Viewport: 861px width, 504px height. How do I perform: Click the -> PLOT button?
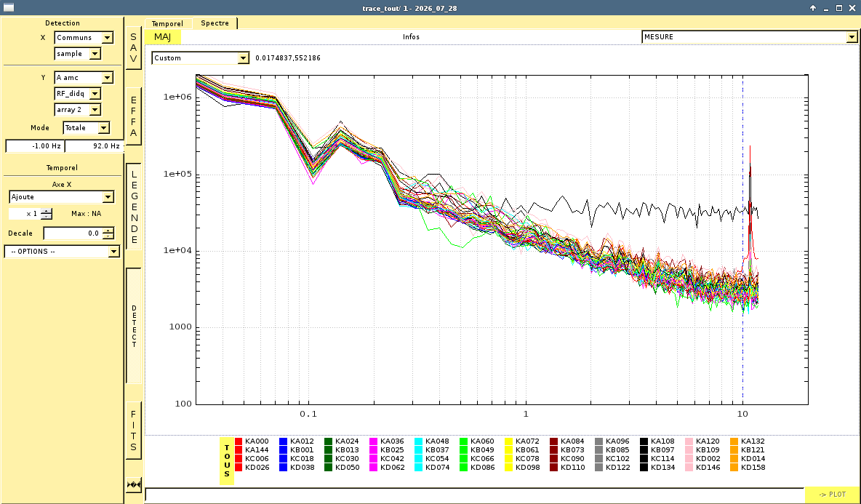pyautogui.click(x=832, y=494)
